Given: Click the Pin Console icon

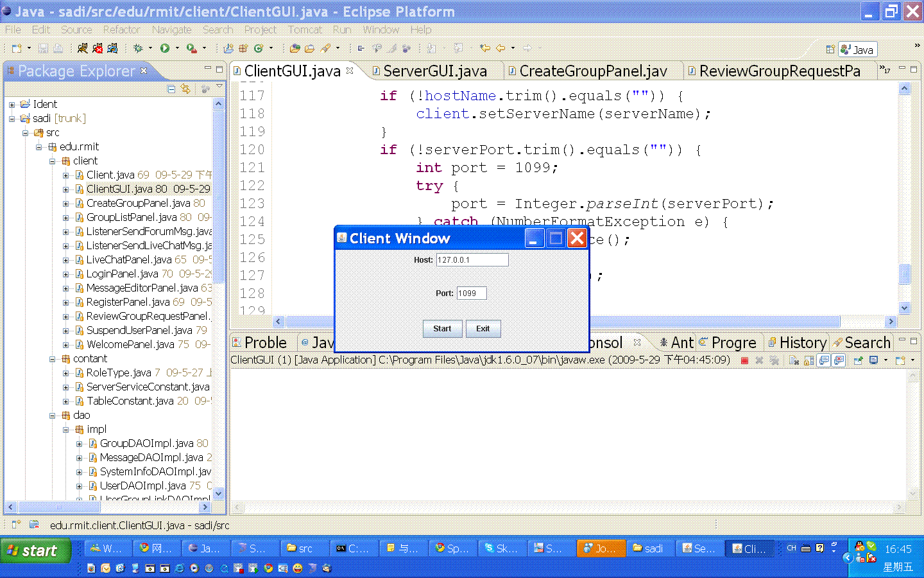Looking at the screenshot, I should pyautogui.click(x=858, y=360).
